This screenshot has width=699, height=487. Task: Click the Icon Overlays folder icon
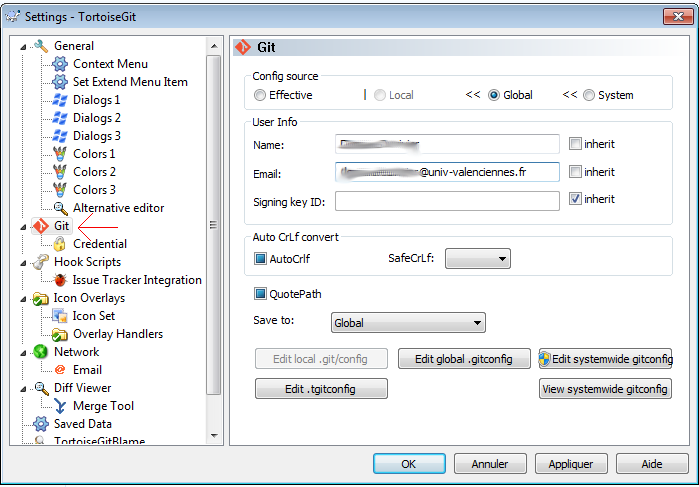pos(41,298)
